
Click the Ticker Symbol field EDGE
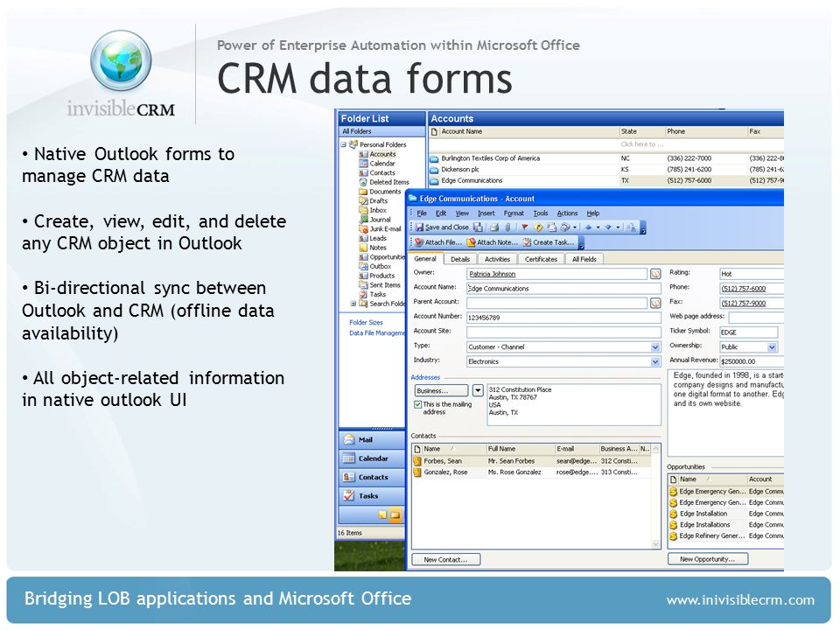[748, 332]
